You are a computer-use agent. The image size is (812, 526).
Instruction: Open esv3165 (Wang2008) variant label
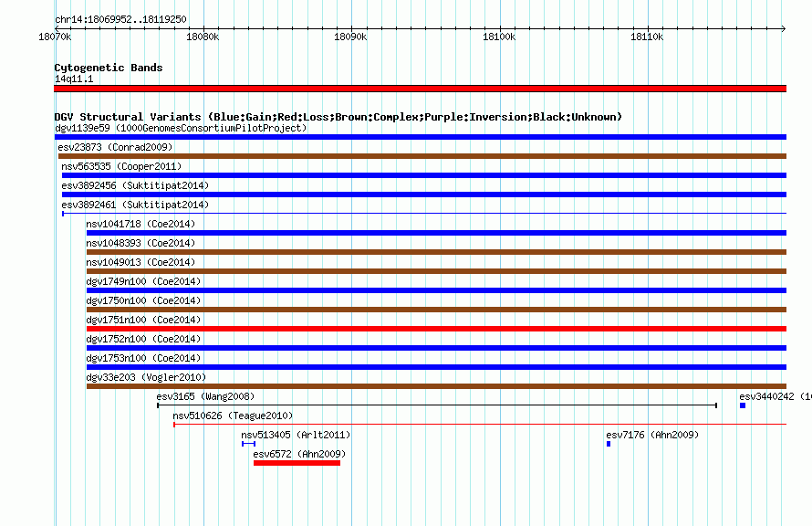pos(205,396)
